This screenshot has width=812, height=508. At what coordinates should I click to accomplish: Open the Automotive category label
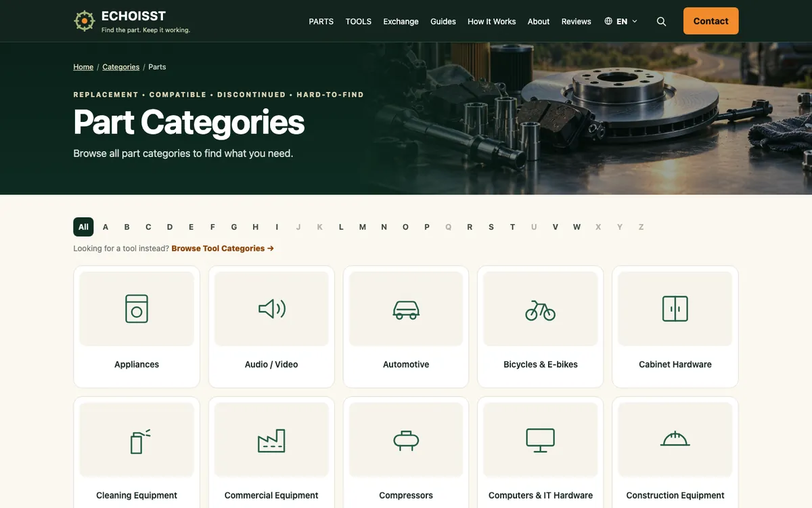click(x=406, y=364)
